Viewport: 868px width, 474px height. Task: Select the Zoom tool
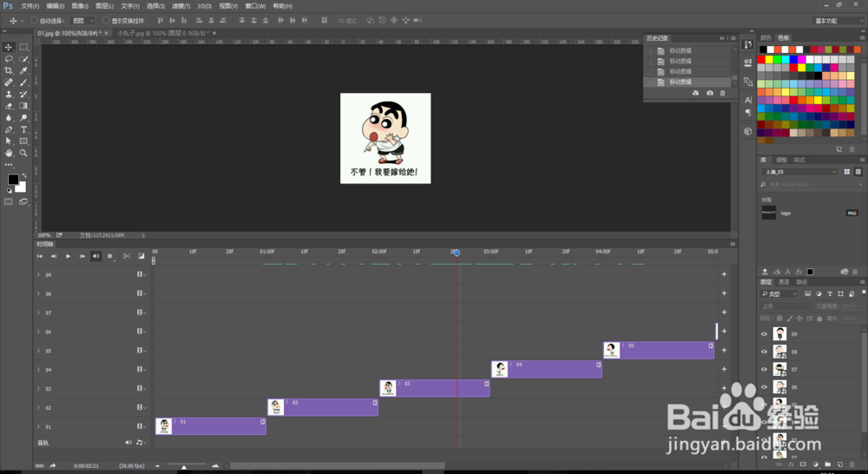23,153
